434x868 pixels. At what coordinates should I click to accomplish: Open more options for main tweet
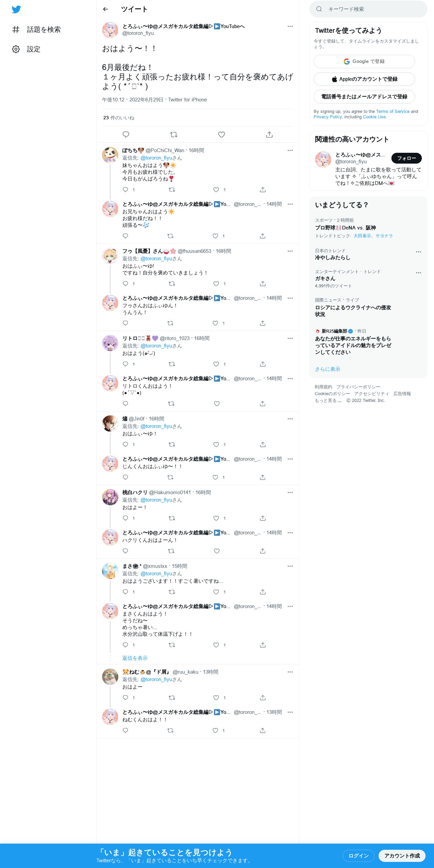pyautogui.click(x=290, y=26)
